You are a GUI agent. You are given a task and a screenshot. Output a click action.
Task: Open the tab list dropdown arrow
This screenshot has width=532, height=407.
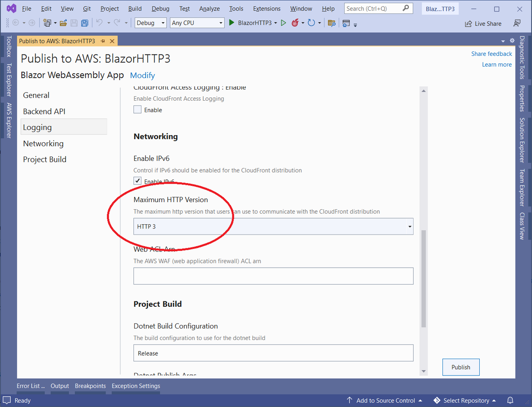point(503,41)
